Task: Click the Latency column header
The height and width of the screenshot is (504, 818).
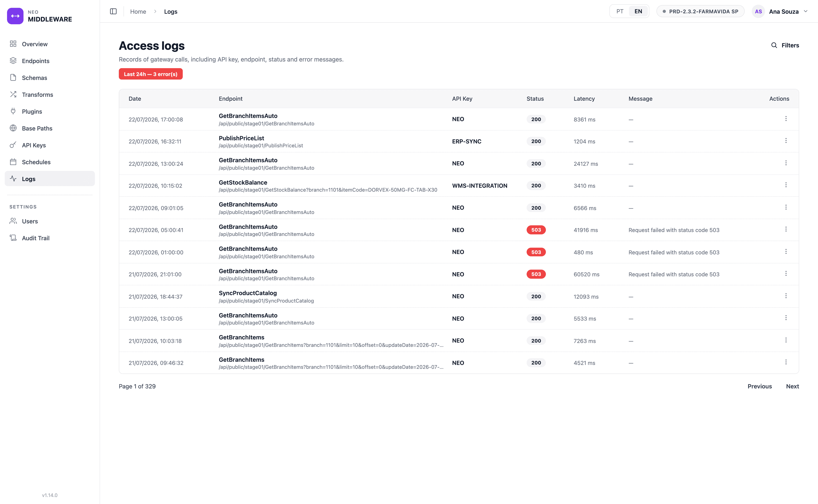Action: click(584, 99)
